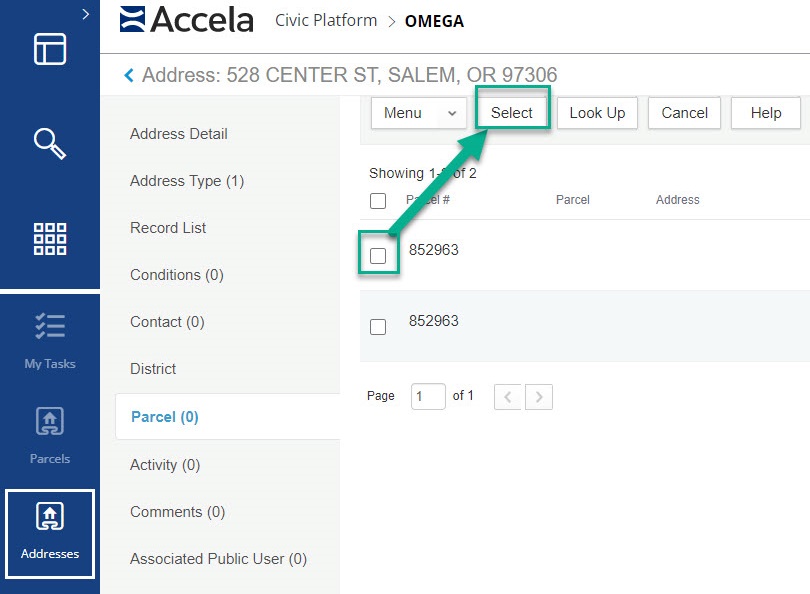Viewport: 810px width, 594px height.
Task: Click the back arrow beside Address title
Action: 128,75
